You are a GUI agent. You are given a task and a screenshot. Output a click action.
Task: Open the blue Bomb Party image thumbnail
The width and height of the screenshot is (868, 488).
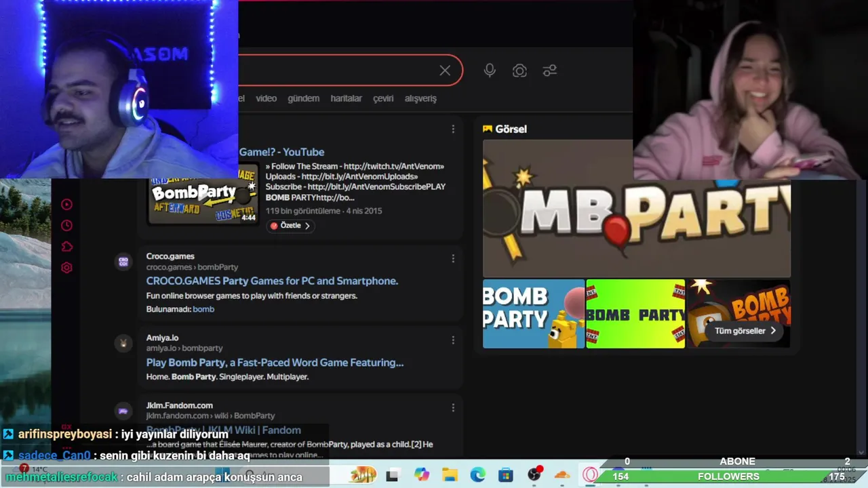click(534, 314)
